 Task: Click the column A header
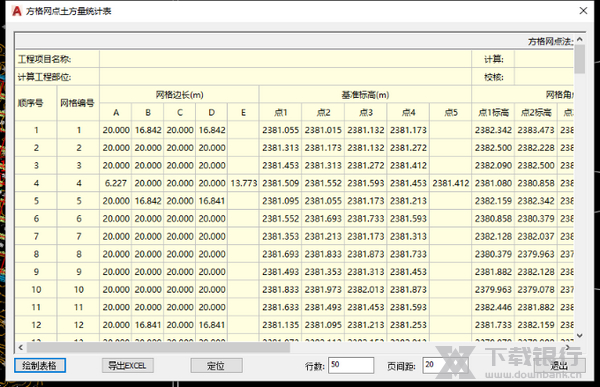tap(116, 113)
